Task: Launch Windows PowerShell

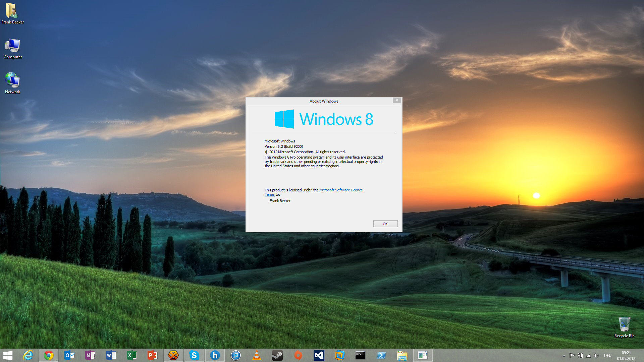Action: (381, 355)
